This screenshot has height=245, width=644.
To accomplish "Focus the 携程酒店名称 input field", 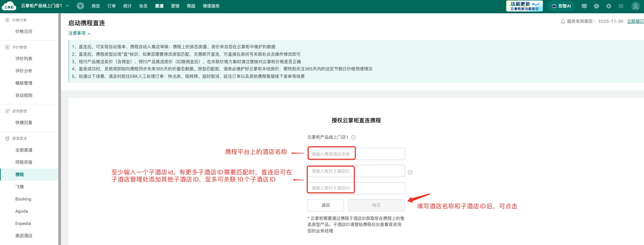I will [356, 154].
